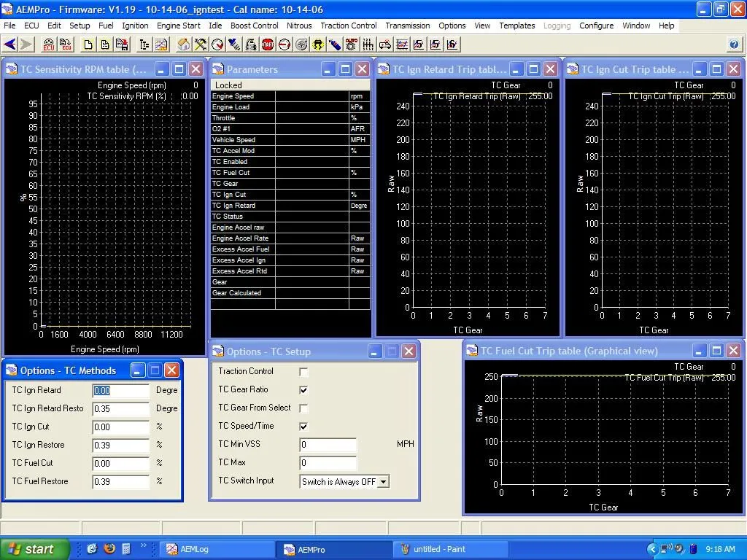
Task: Enable the Traction Control checkbox
Action: tap(303, 372)
